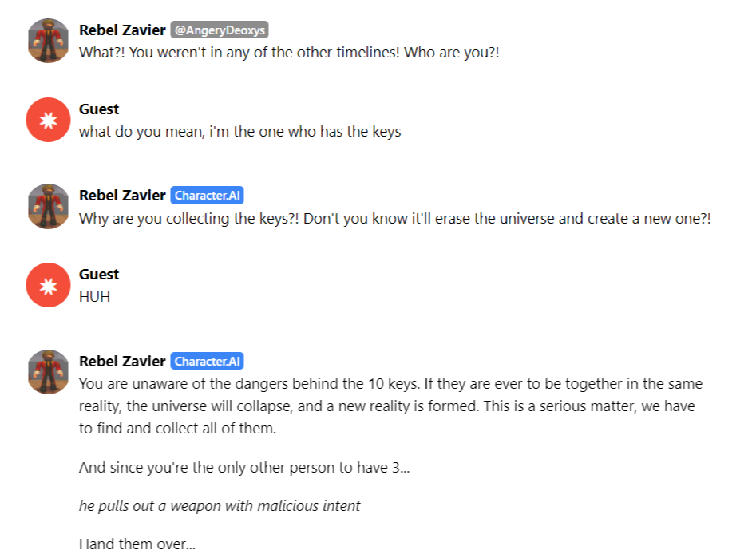Open the @AngeryDeoxys username handle

pos(220,30)
